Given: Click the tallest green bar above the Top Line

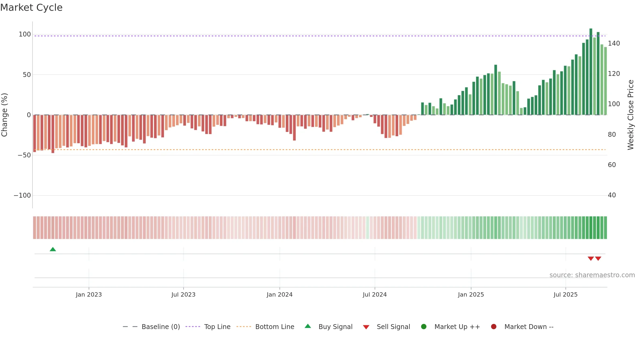Looking at the screenshot, I should click(591, 72).
